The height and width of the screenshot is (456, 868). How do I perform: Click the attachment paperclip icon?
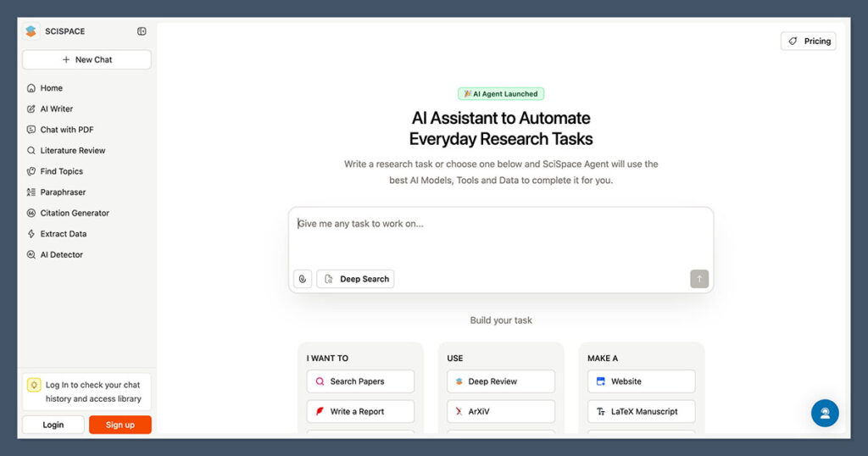tap(303, 279)
